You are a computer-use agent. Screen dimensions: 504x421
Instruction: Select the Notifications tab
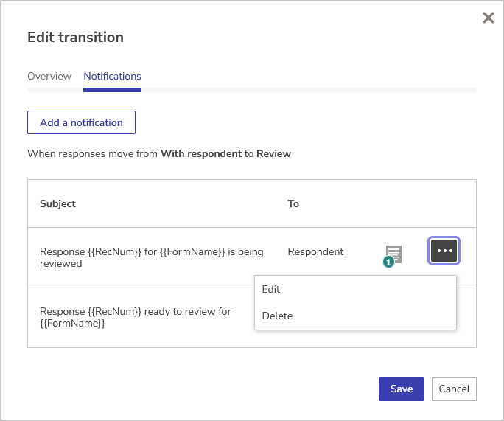pos(112,76)
